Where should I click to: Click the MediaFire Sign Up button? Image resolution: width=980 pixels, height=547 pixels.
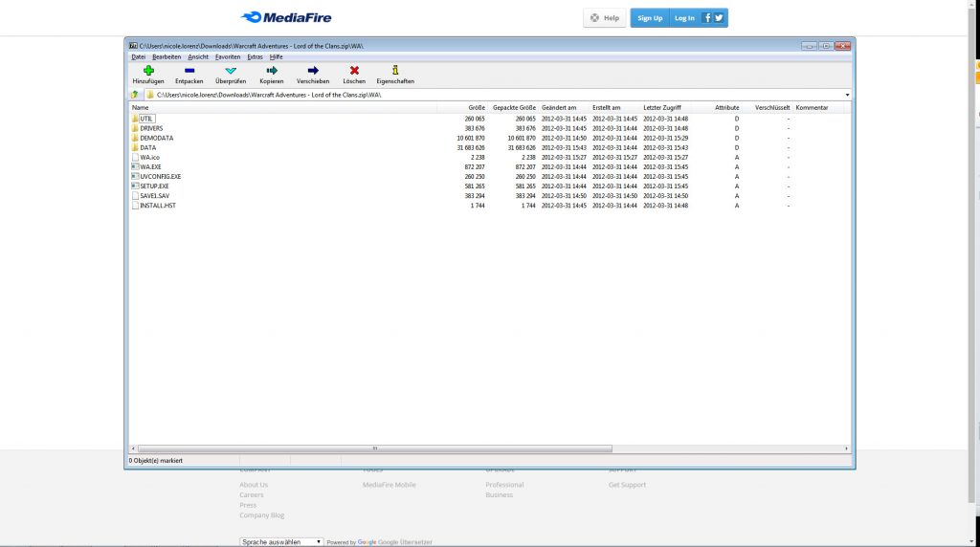650,17
